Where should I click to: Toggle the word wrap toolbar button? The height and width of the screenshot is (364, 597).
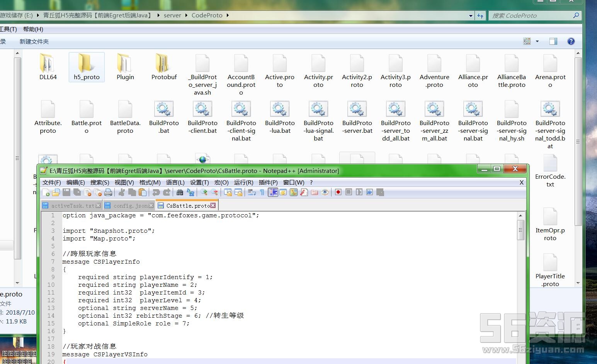[x=252, y=192]
